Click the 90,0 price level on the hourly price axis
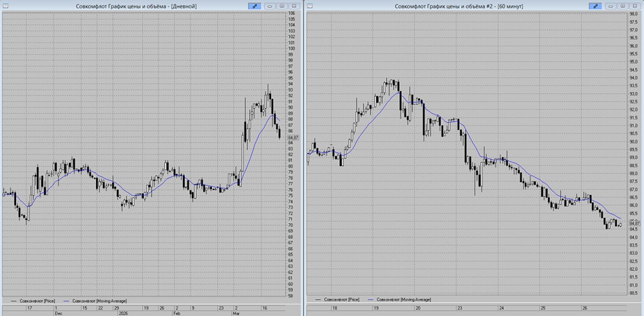The width and height of the screenshot is (644, 316). 633,142
